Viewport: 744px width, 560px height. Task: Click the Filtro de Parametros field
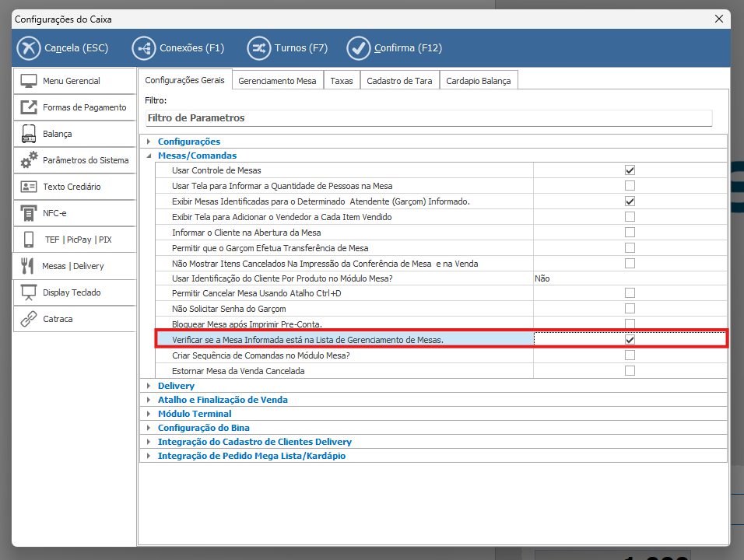(428, 118)
